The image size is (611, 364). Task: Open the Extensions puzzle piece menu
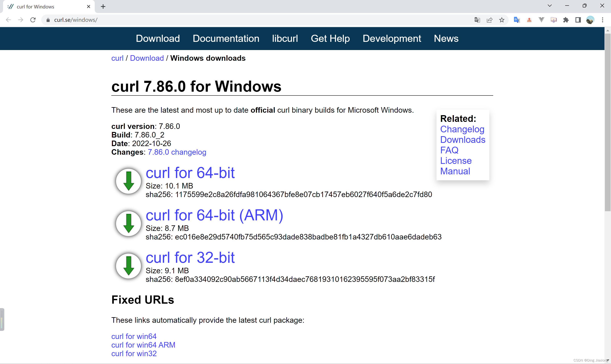[566, 20]
